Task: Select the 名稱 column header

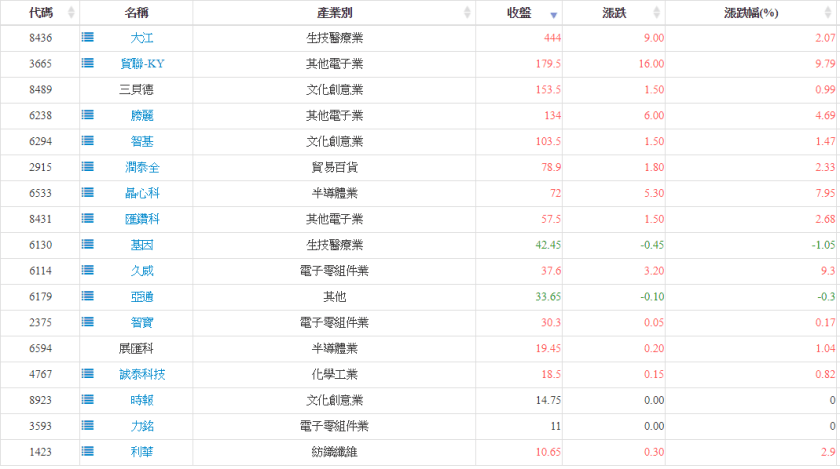Action: click(x=138, y=13)
